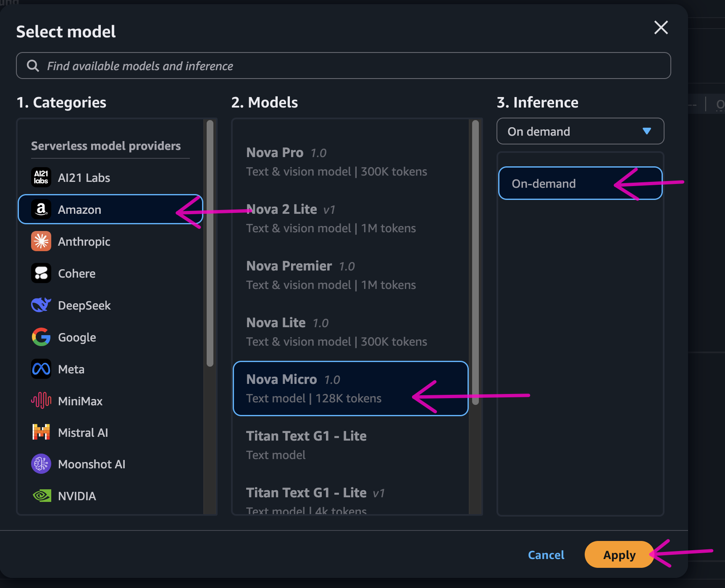Viewport: 725px width, 588px height.
Task: Select the Cohere provider icon
Action: 41,273
